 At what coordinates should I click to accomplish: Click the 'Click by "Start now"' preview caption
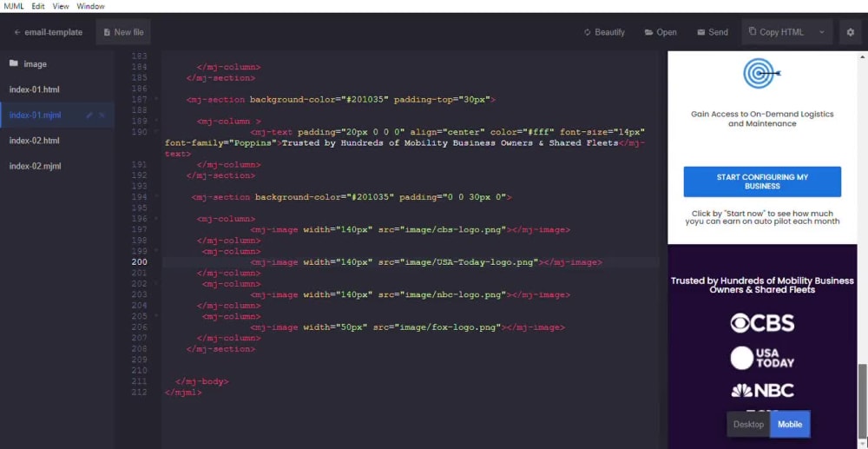(762, 218)
